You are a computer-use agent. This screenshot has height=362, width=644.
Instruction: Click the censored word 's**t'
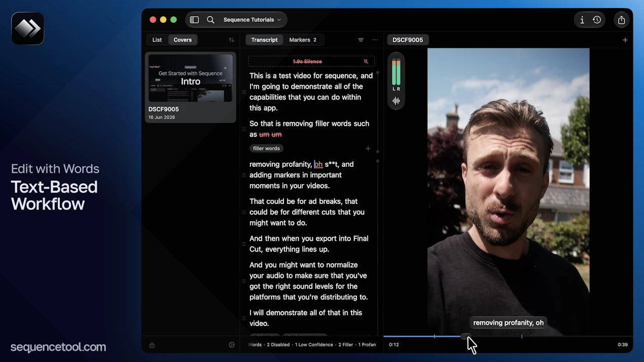pos(332,164)
